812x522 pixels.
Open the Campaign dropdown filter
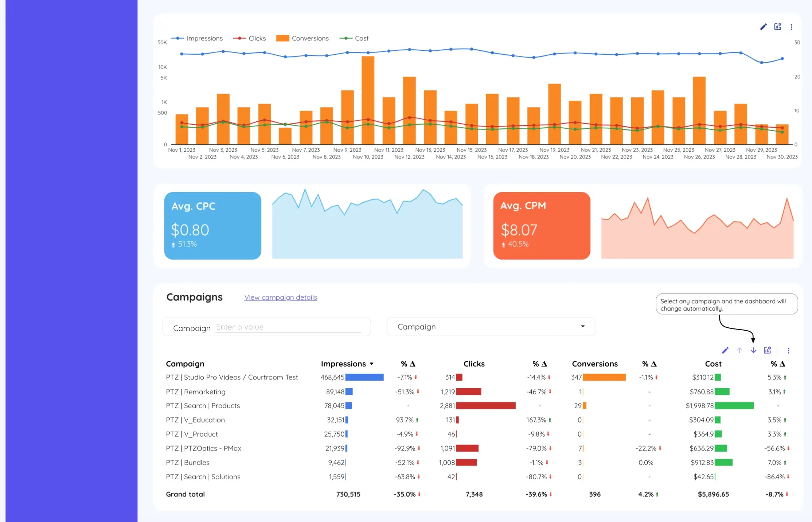(x=491, y=327)
